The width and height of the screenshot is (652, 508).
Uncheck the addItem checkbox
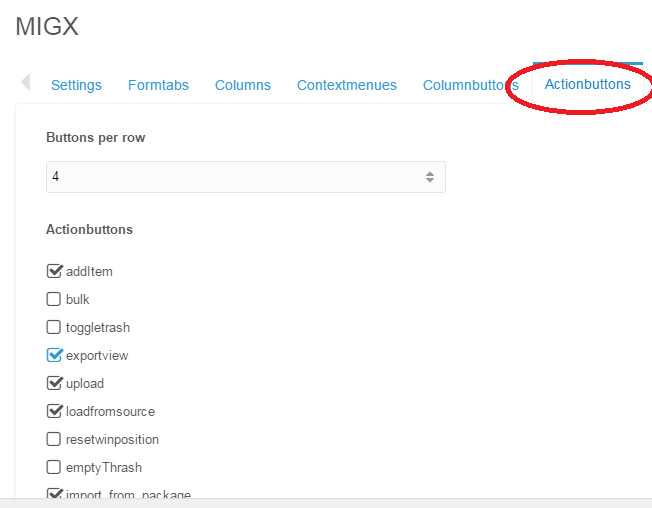tap(54, 271)
